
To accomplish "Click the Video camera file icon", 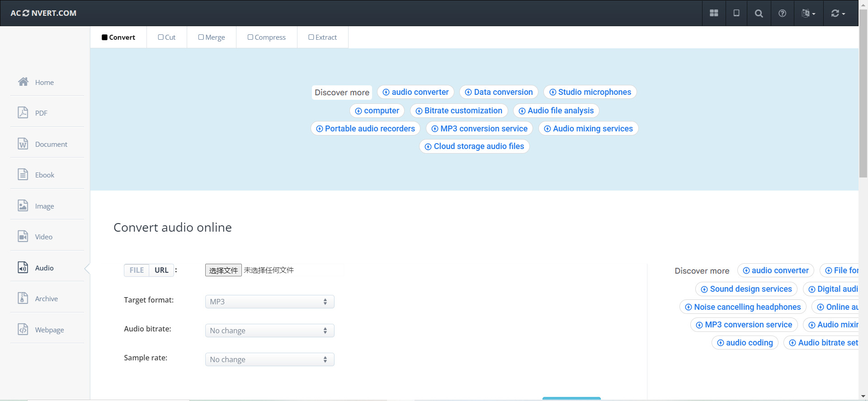I will [23, 236].
